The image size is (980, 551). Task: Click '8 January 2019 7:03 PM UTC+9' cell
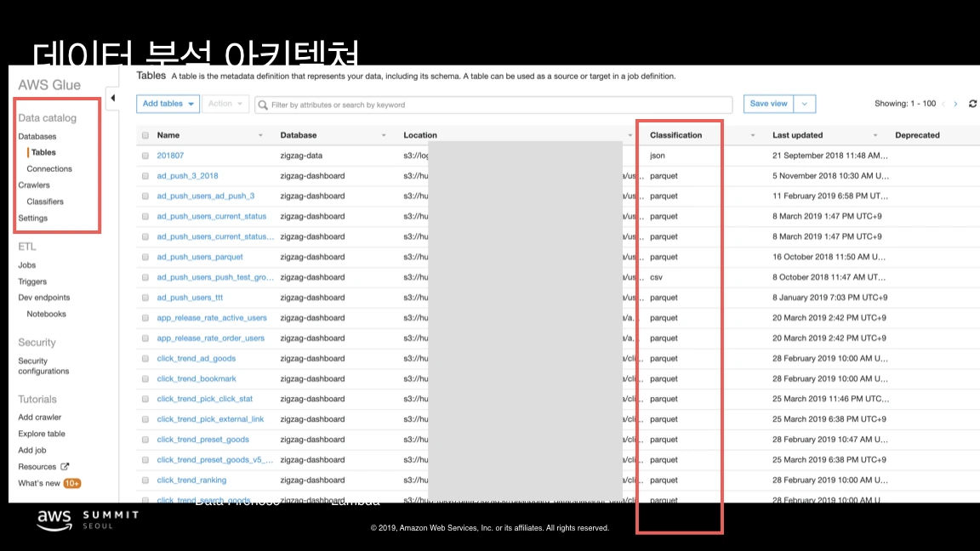point(829,298)
